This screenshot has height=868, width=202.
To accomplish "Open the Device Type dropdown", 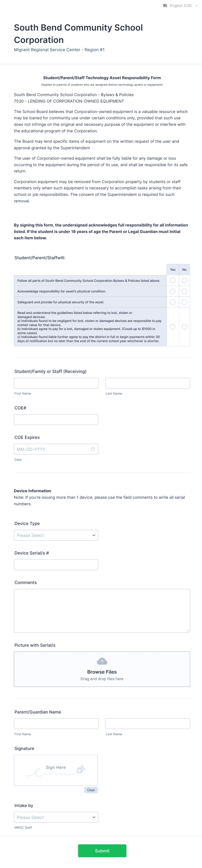I will (56, 535).
